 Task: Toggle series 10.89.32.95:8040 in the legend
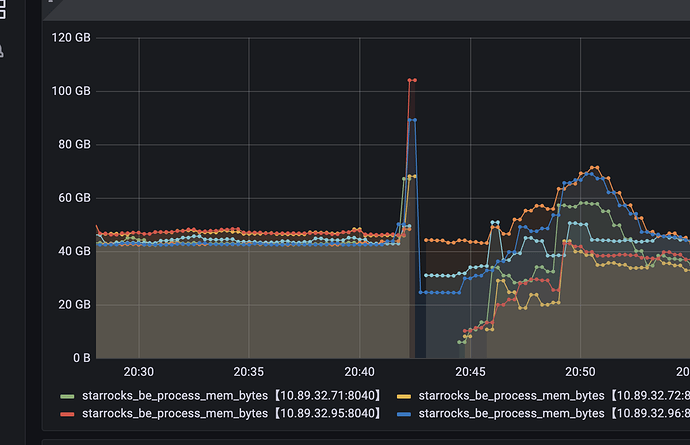[x=231, y=413]
